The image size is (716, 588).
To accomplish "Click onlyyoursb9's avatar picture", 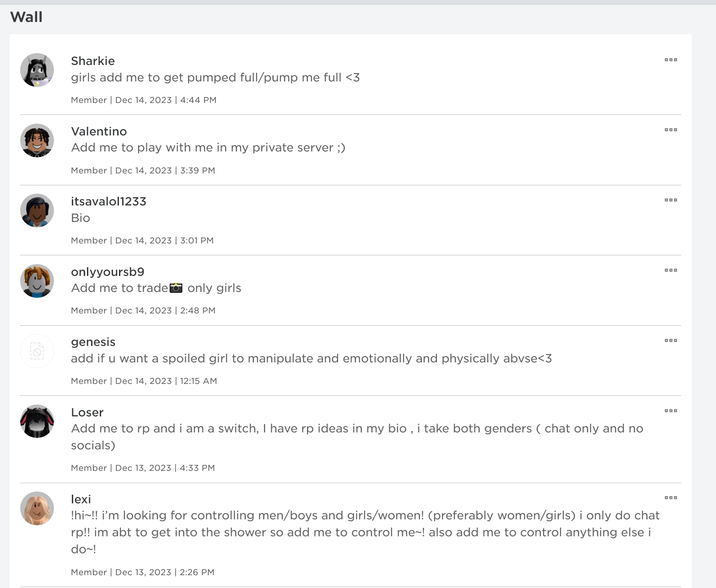I will tap(37, 281).
